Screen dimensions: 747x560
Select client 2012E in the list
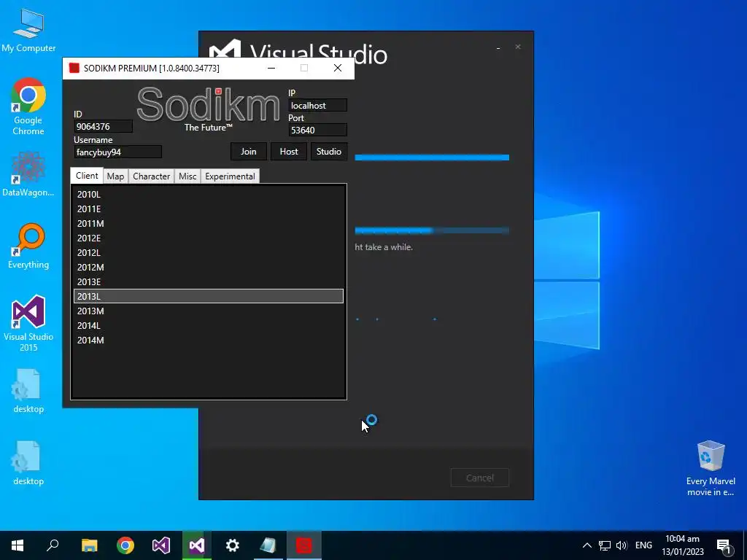pos(209,238)
